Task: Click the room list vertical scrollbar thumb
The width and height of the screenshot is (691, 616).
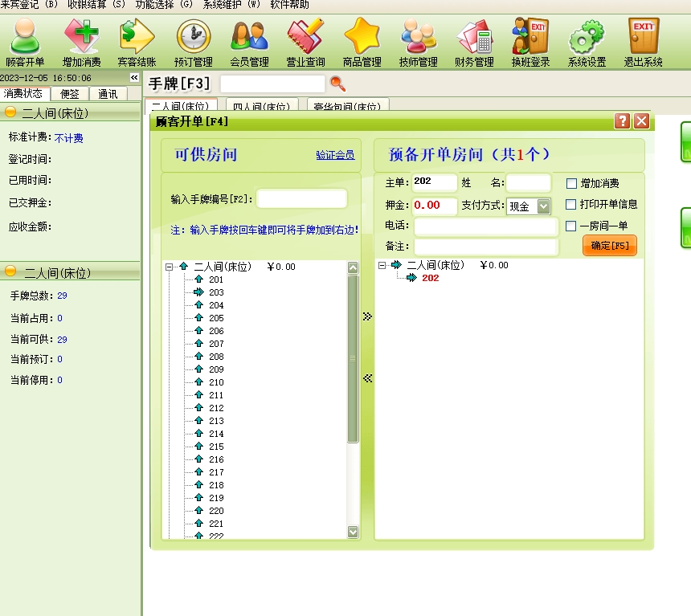Action: (353, 359)
